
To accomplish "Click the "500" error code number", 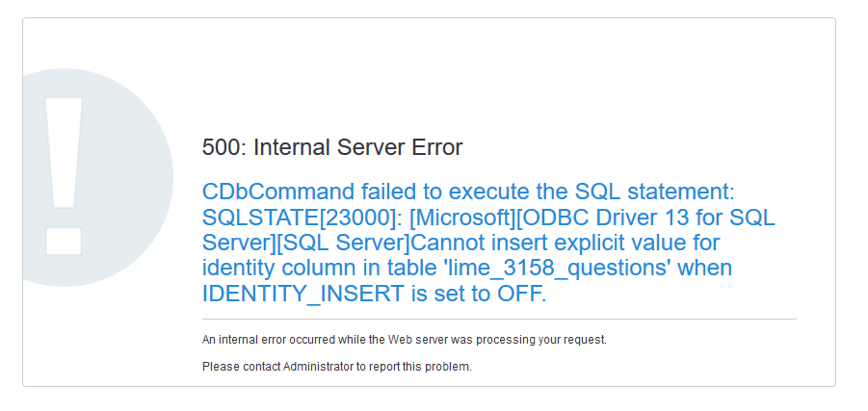I will pos(223,147).
